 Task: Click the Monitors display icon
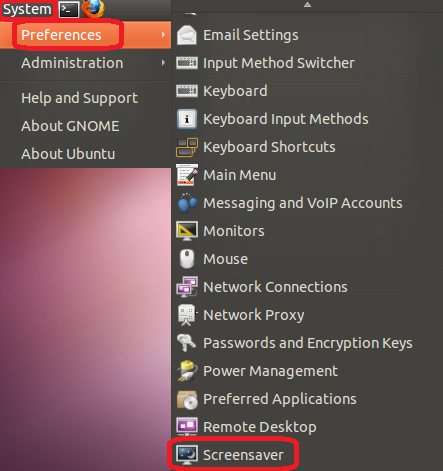point(187,231)
